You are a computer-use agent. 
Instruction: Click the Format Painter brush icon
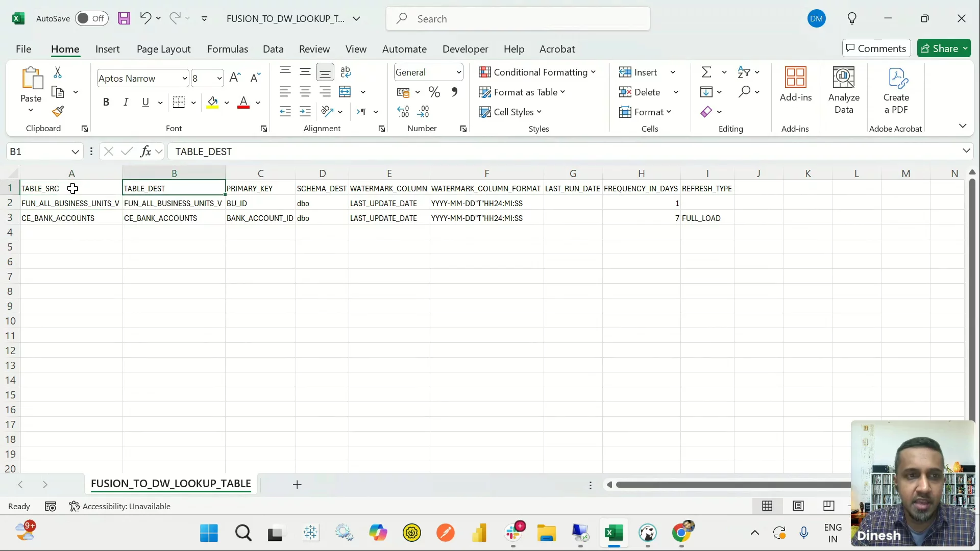58,111
